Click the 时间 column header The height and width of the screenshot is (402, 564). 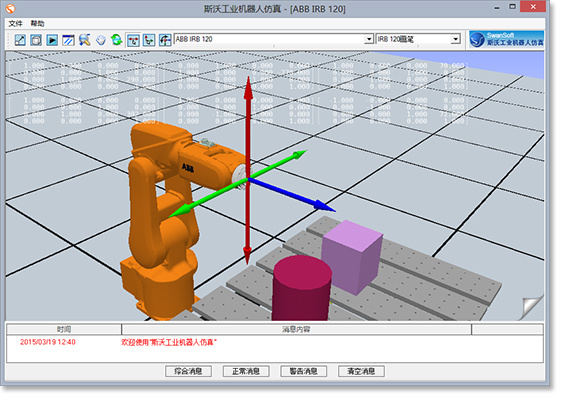(64, 329)
